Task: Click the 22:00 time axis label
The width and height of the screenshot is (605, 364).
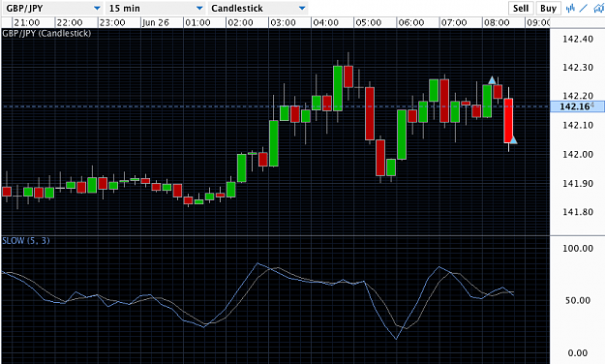Action: click(x=70, y=23)
